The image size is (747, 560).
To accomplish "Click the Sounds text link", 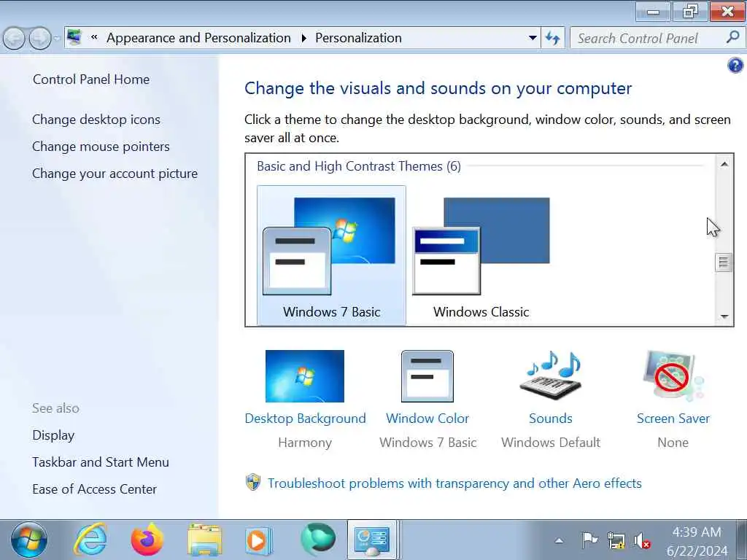I will [551, 418].
